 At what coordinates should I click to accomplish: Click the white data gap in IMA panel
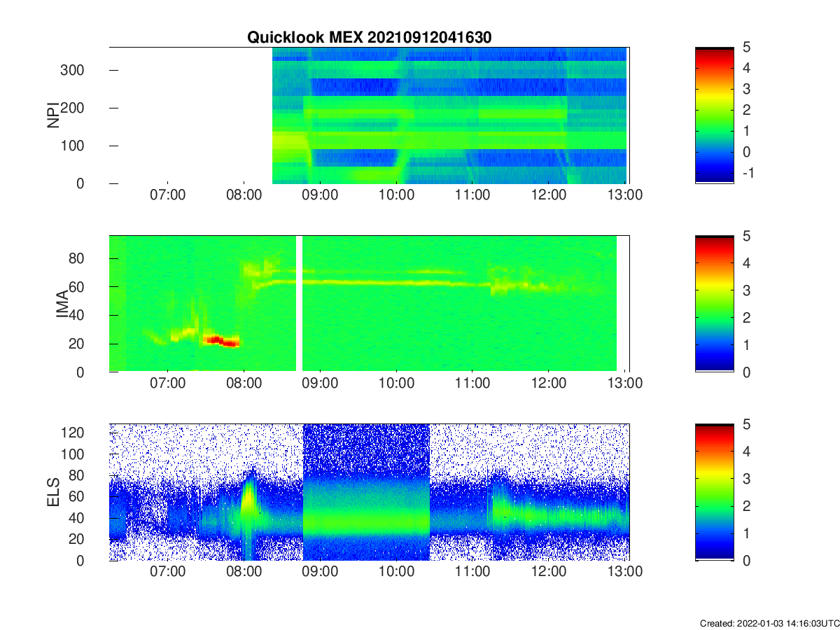coord(299,304)
